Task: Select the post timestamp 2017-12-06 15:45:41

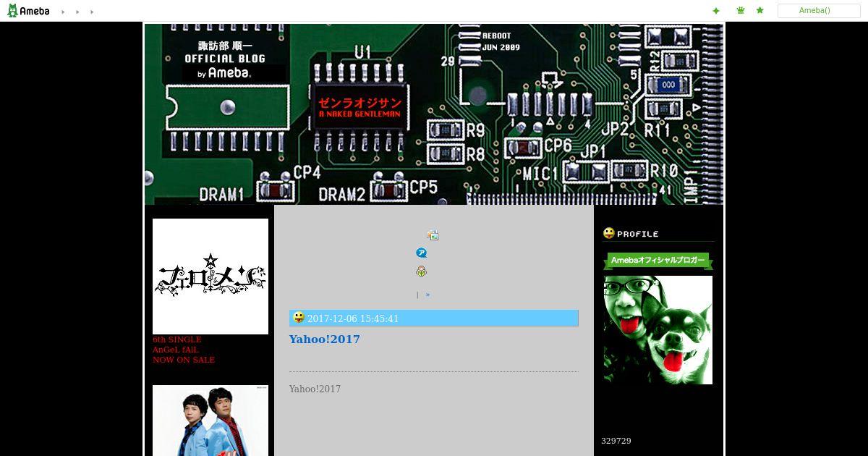Action: pos(353,318)
